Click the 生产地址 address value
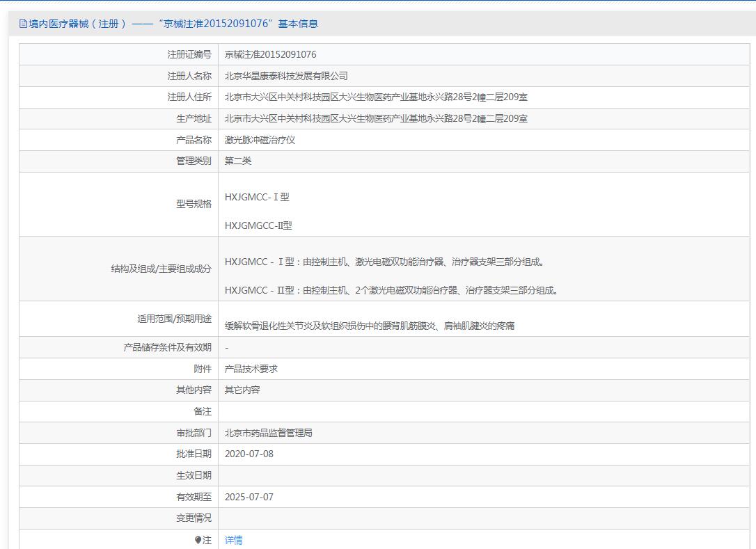 coord(376,119)
